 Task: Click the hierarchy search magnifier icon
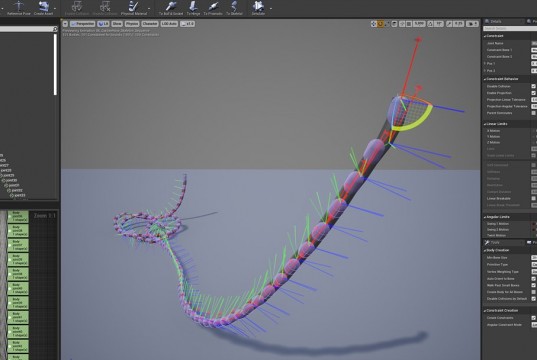tap(55, 29)
